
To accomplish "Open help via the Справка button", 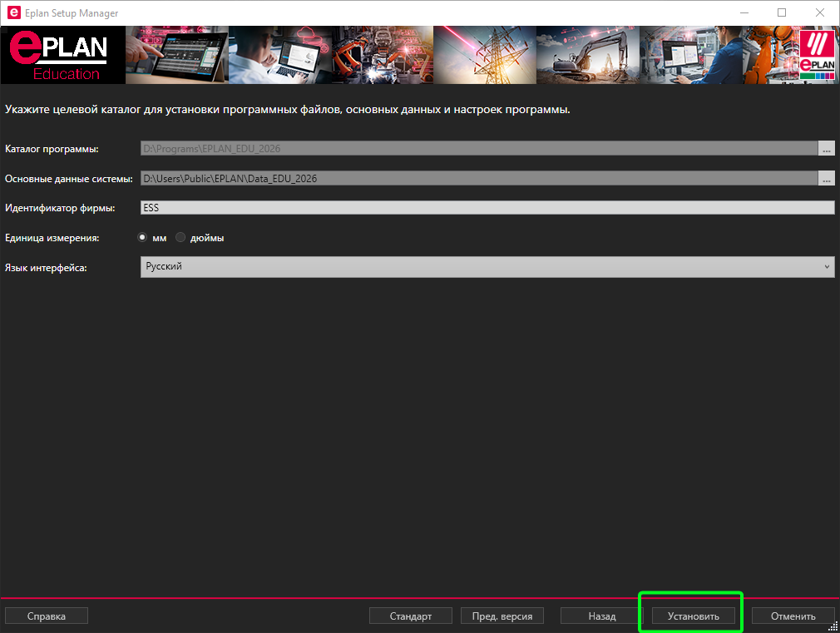I will [x=46, y=616].
